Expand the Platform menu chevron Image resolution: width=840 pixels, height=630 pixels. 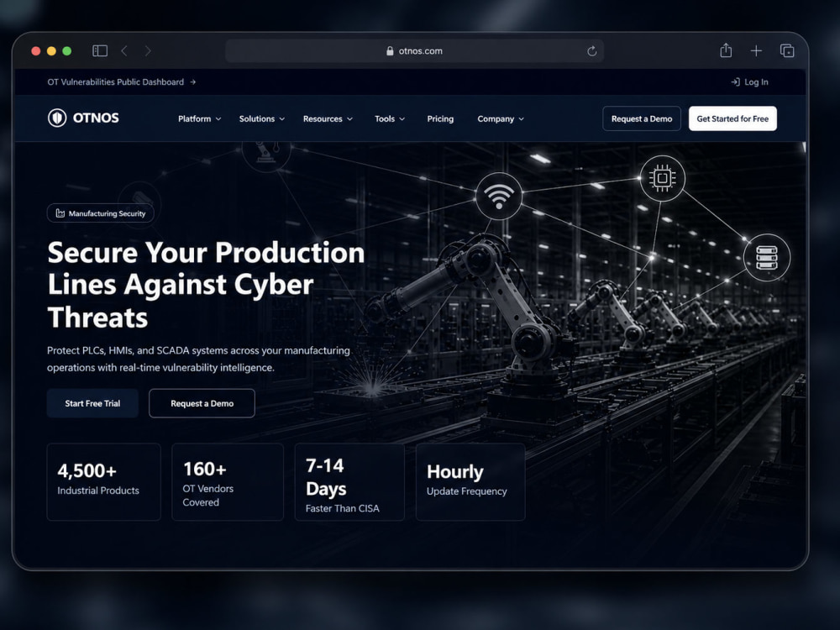(x=218, y=119)
